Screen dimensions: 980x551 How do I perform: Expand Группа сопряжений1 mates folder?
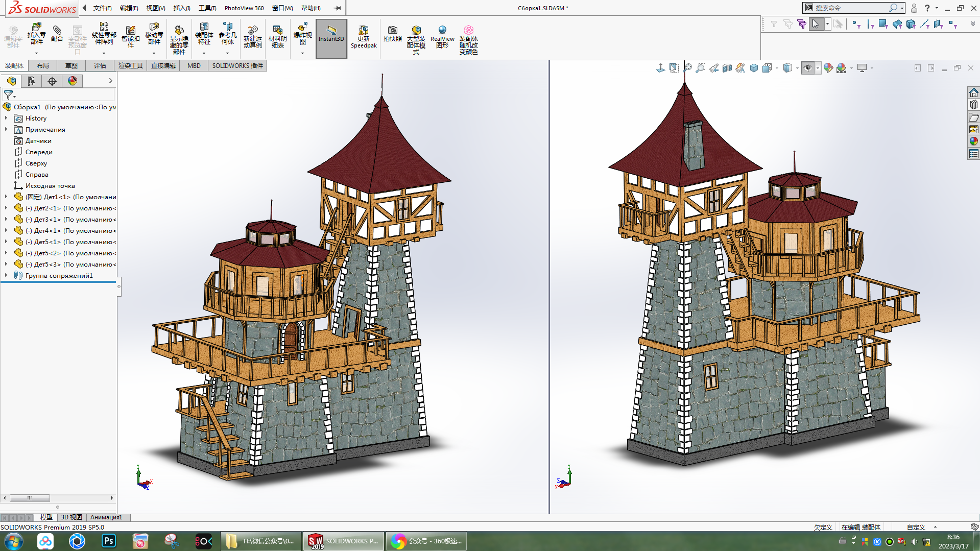[6, 276]
